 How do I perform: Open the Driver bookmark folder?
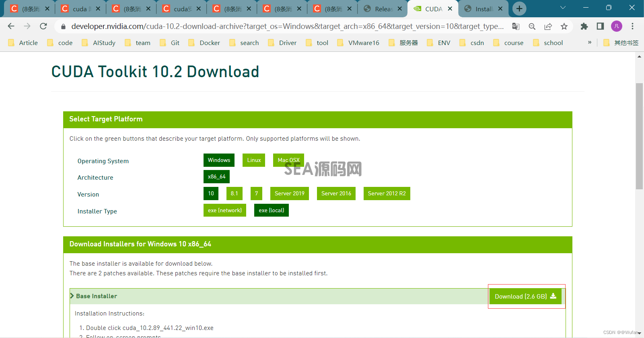282,43
